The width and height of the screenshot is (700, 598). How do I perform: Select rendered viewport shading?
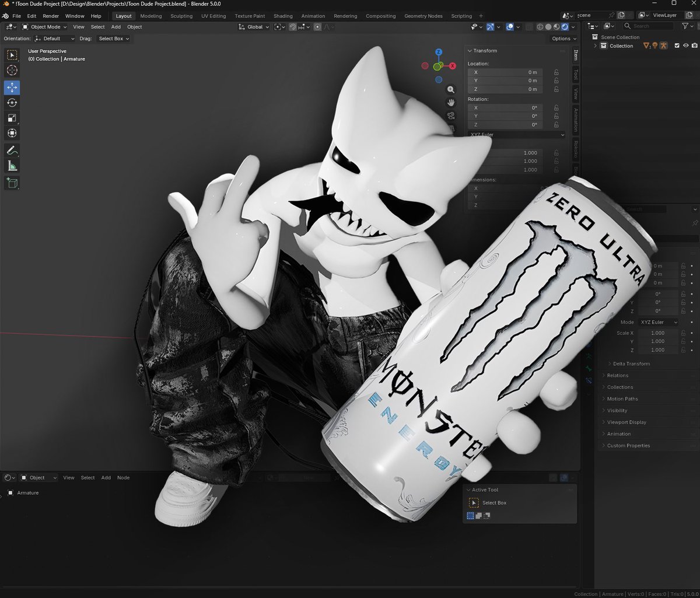[x=565, y=27]
